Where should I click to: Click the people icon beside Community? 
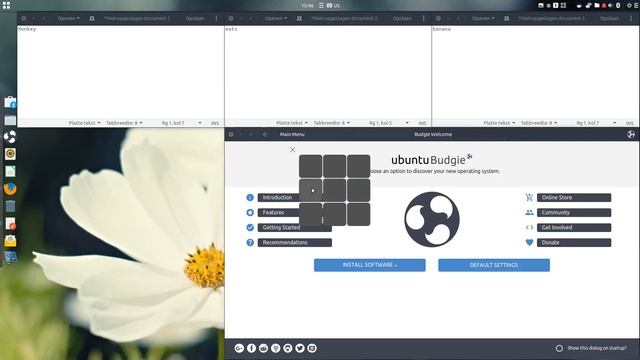529,213
